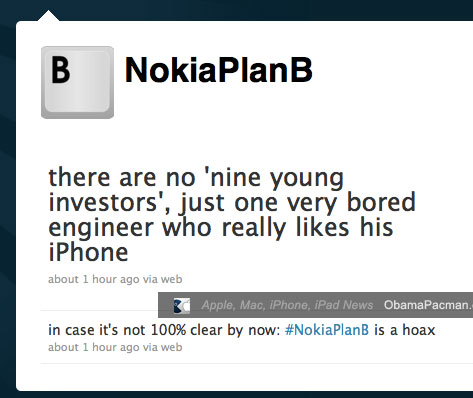Screen dimensions: 473x398
Task: Click the ObamaPacman site name in watermark
Action: tap(428, 305)
